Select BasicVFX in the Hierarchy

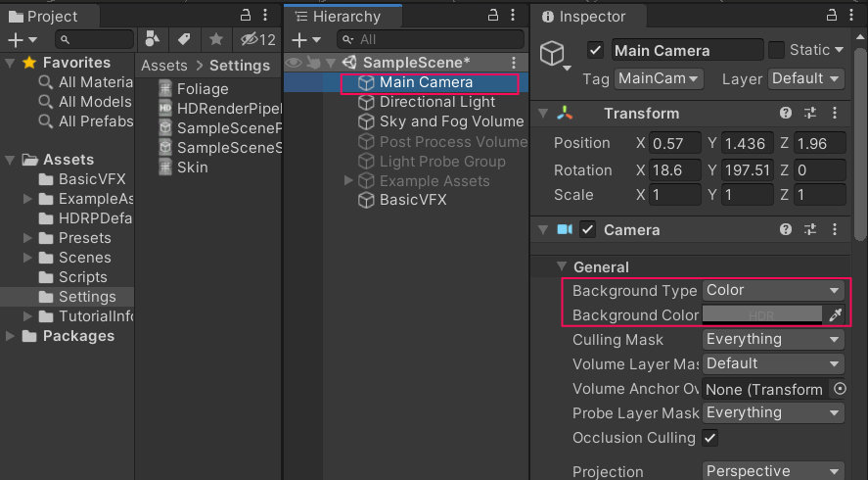click(412, 200)
